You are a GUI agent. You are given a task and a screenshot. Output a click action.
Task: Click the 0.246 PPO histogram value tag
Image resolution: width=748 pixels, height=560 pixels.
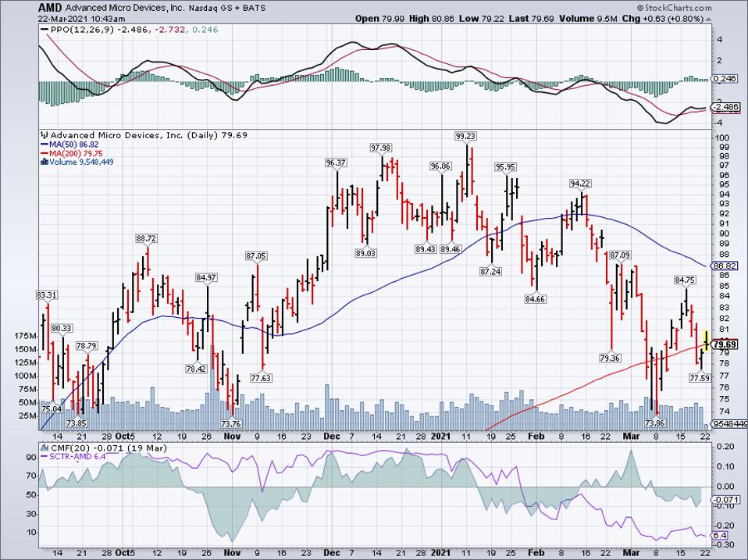[x=728, y=79]
